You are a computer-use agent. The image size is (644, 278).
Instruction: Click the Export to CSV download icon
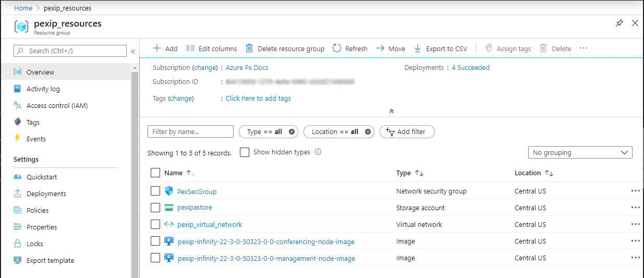click(417, 49)
